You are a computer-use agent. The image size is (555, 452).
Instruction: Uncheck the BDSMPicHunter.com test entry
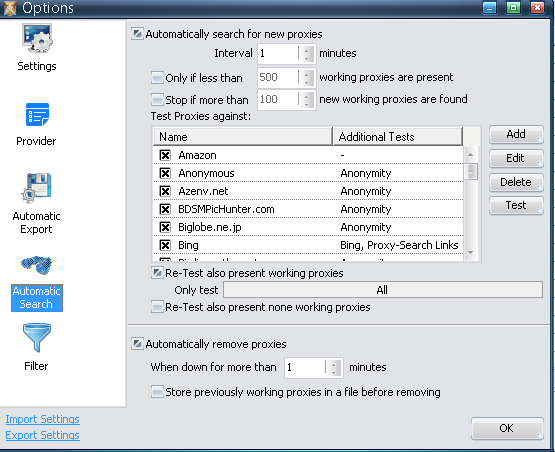(x=165, y=209)
